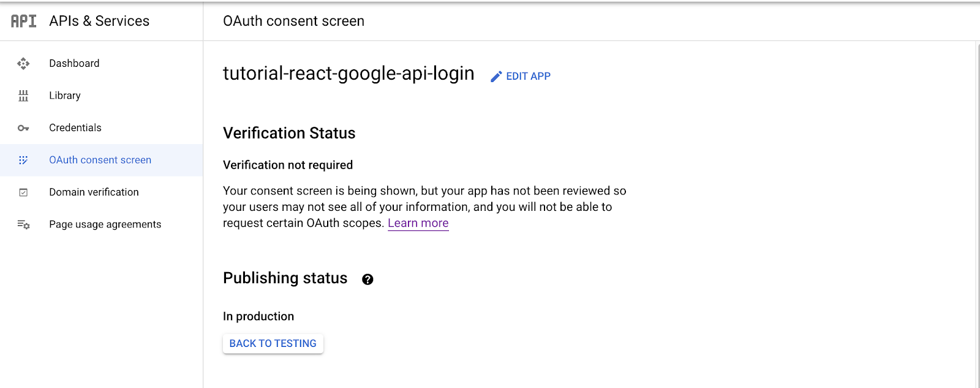Click the OAuth consent screen icon
The height and width of the screenshot is (388, 980).
[23, 160]
